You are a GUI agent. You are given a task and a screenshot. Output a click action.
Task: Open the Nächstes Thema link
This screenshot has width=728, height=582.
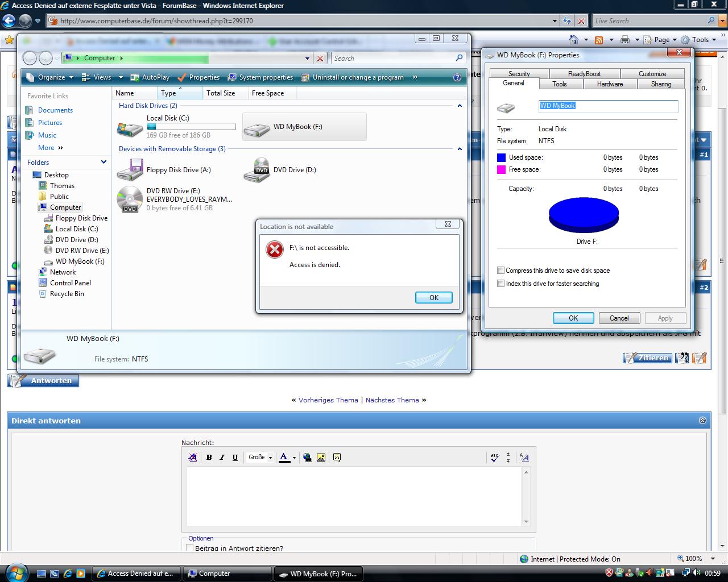(x=392, y=400)
